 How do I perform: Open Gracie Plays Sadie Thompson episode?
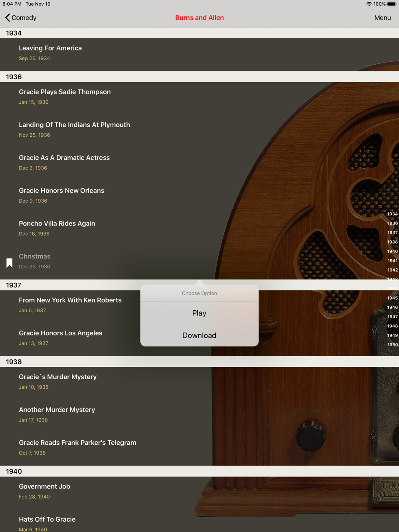click(199, 99)
